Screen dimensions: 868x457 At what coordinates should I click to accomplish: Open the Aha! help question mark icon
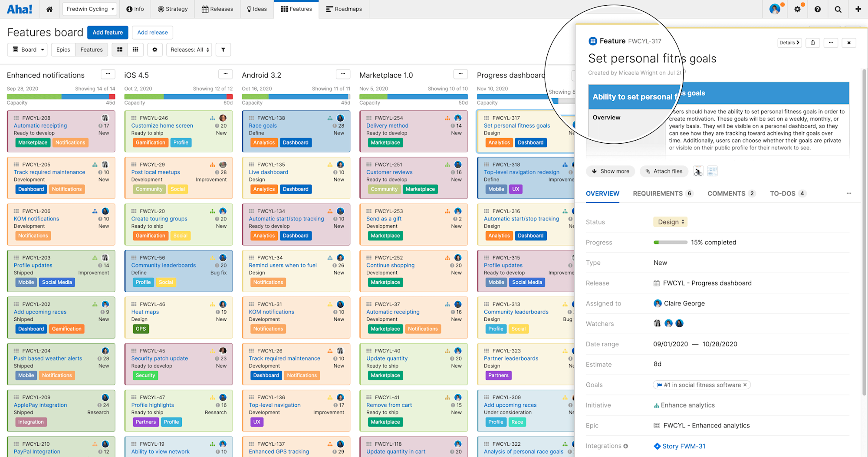pos(818,9)
